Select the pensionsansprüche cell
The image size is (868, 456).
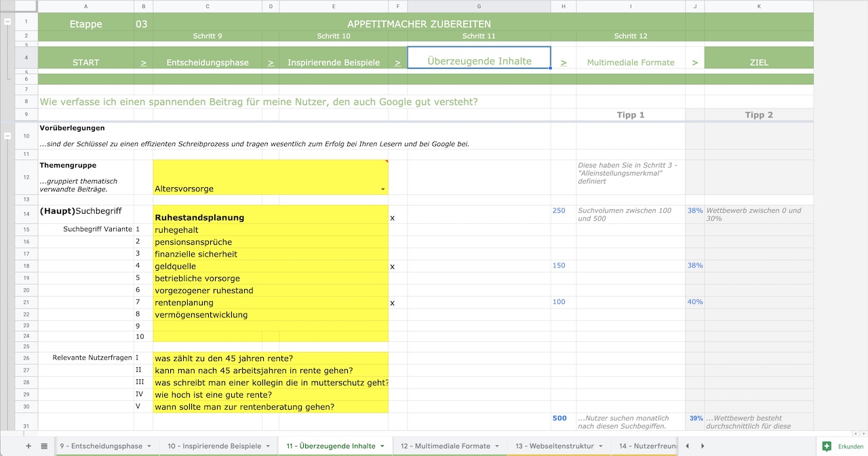(271, 242)
